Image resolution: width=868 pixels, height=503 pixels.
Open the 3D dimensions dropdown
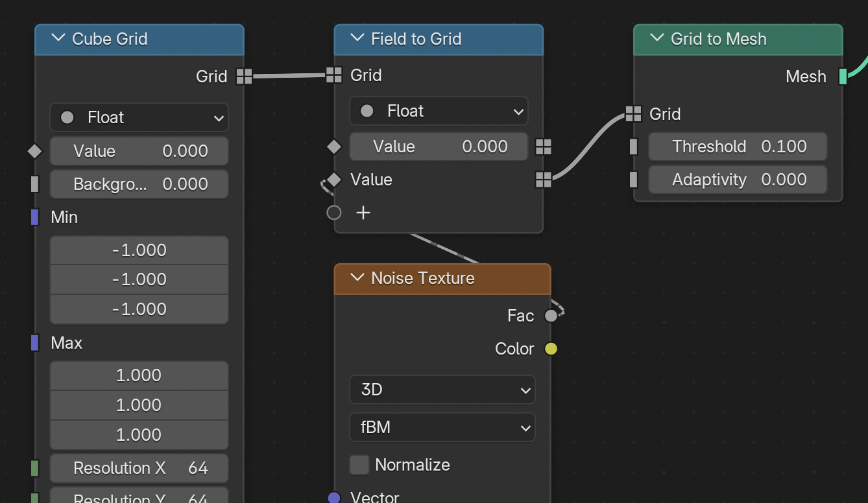442,390
